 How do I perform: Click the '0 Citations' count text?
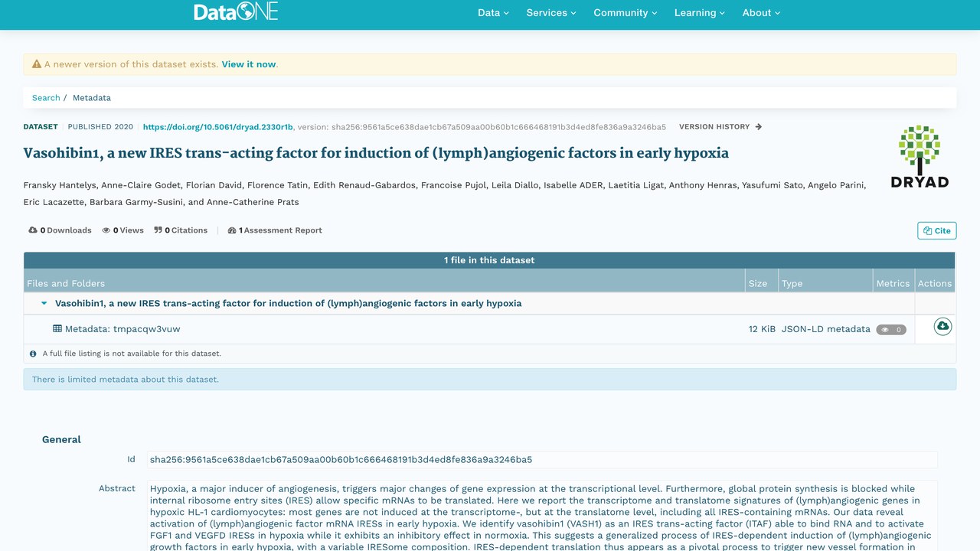186,230
